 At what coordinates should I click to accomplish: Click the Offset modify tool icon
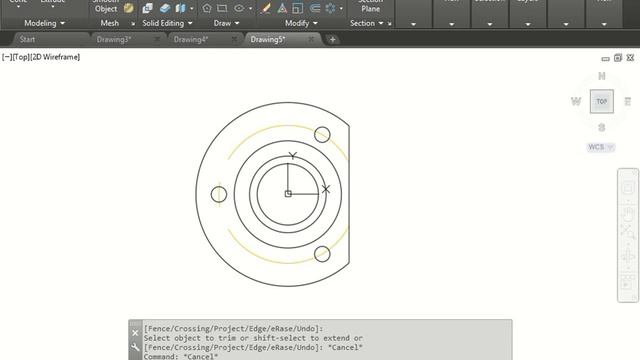tap(315, 8)
